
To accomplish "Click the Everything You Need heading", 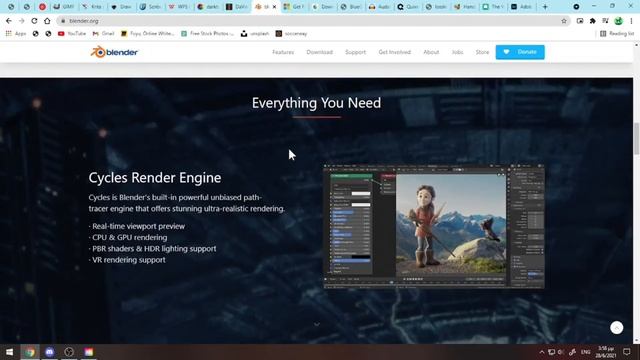I will (316, 103).
